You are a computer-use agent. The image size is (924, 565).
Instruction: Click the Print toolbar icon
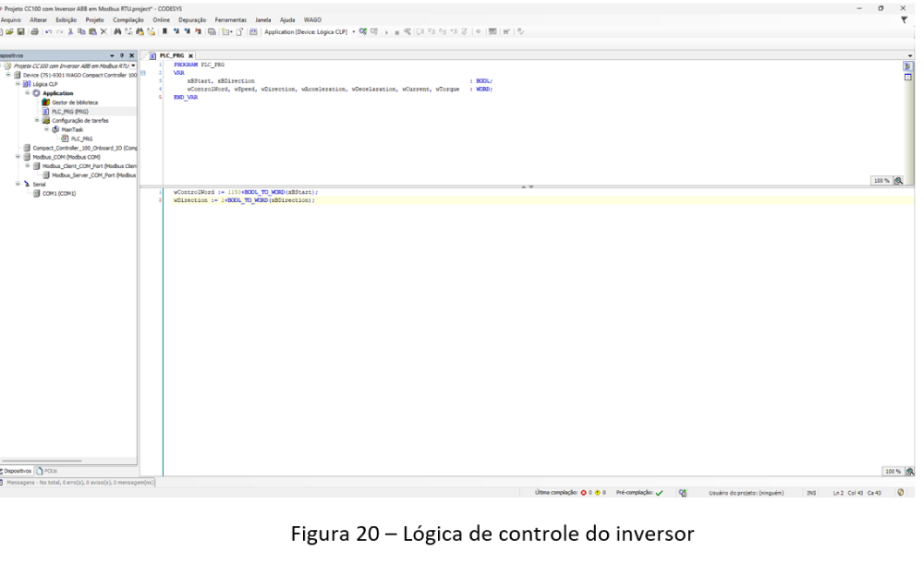(33, 30)
